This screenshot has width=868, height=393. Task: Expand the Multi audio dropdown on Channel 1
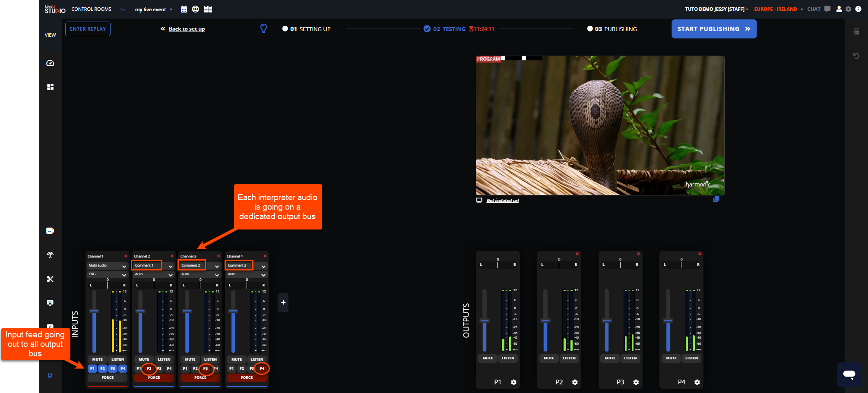(107, 266)
